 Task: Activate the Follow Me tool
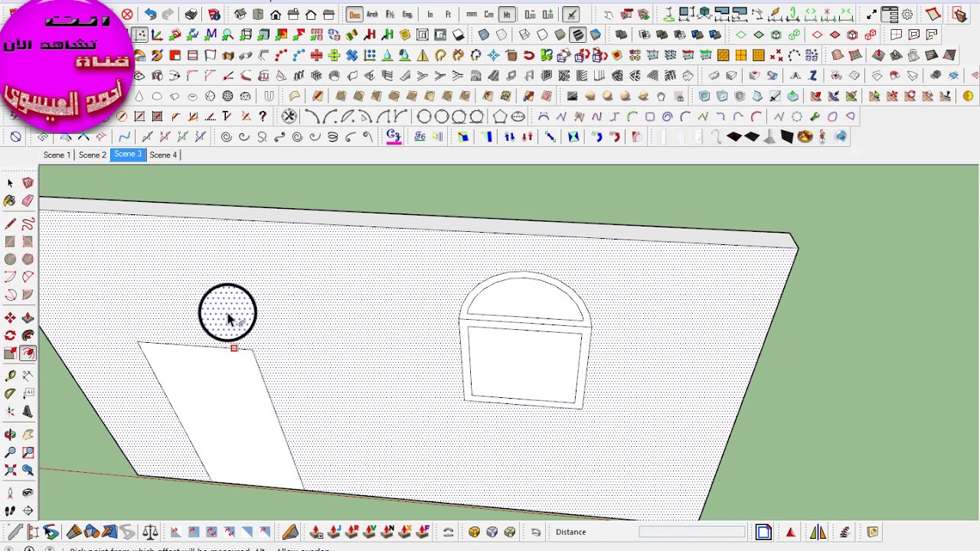(x=28, y=335)
